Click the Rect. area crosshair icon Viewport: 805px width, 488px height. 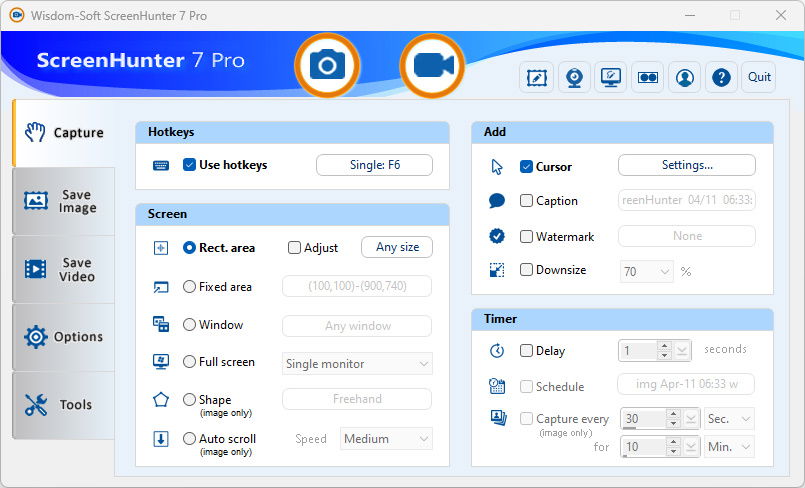point(161,248)
